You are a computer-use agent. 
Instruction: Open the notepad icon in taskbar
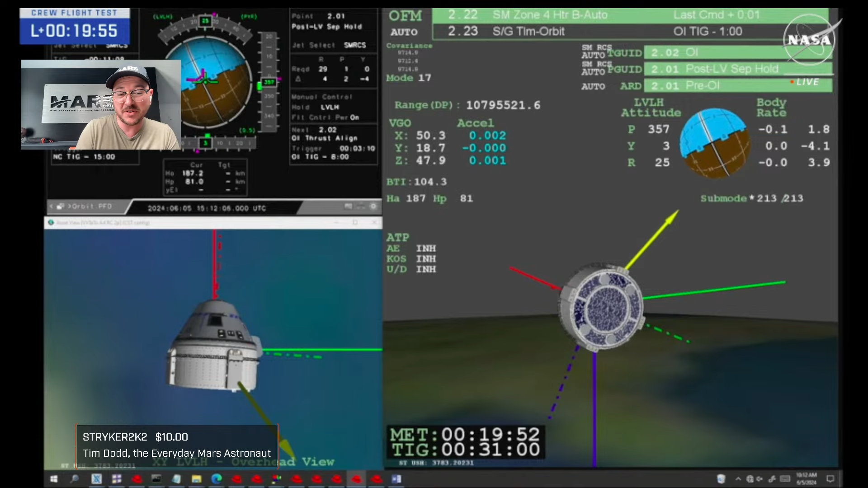[x=176, y=479]
